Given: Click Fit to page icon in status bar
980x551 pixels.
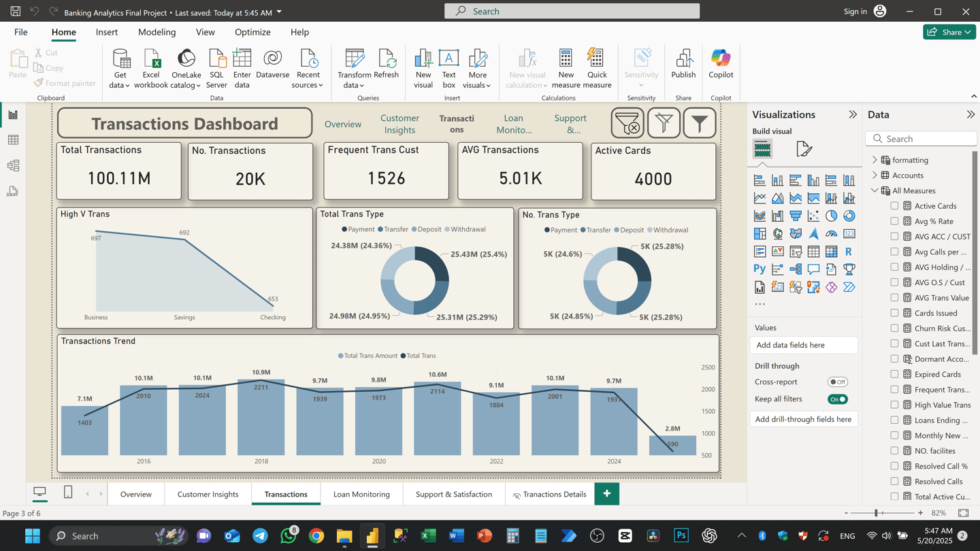Looking at the screenshot, I should (x=963, y=513).
